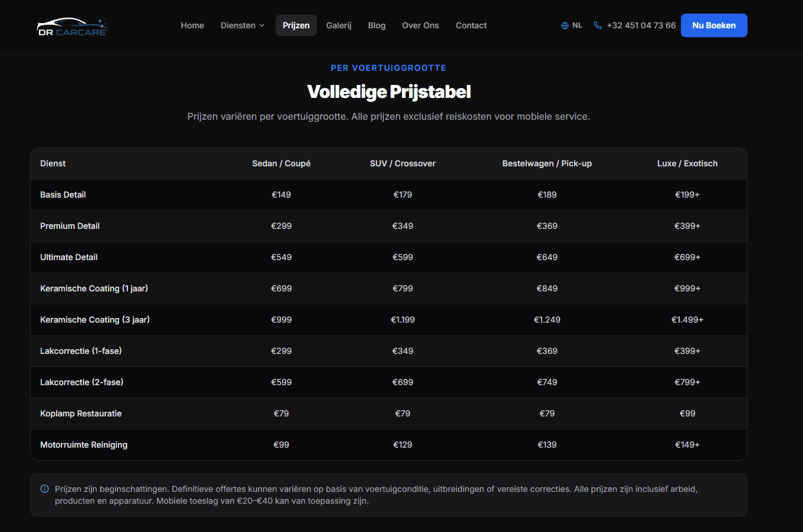
Task: Select Ultimate Detail bestelwagen price €649
Action: [x=547, y=257]
